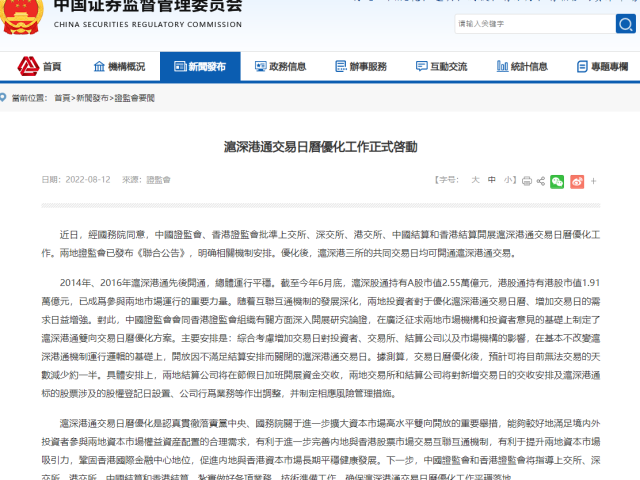Click the plus icon for more sharing
640x480 pixels.
click(591, 181)
